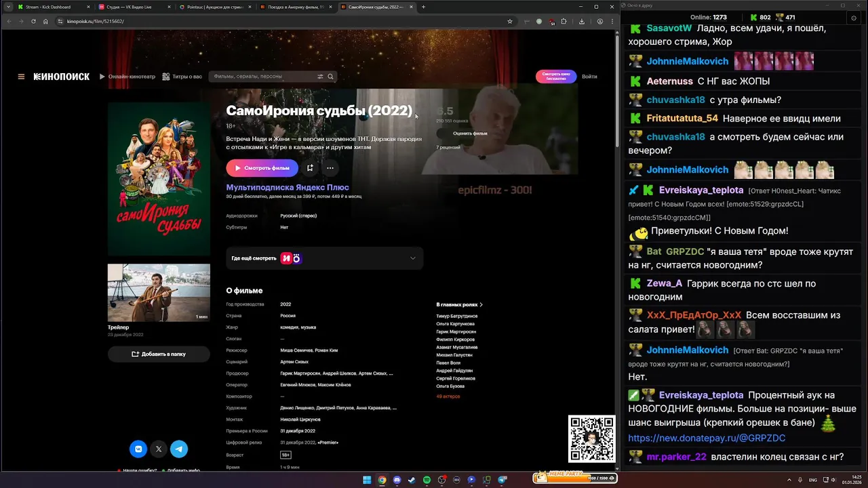
Task: Open the browser extensions puzzle icon
Action: [564, 21]
